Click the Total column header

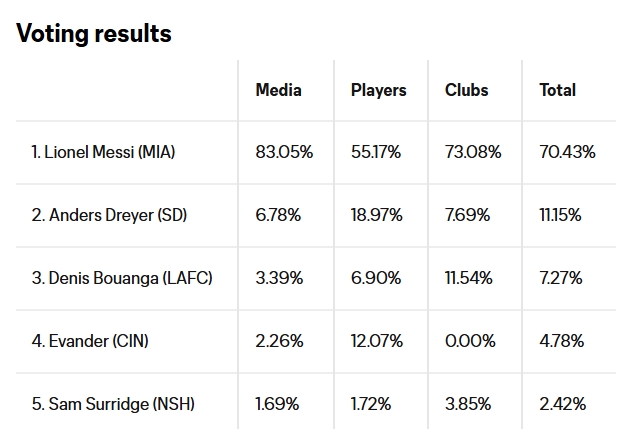pos(557,90)
